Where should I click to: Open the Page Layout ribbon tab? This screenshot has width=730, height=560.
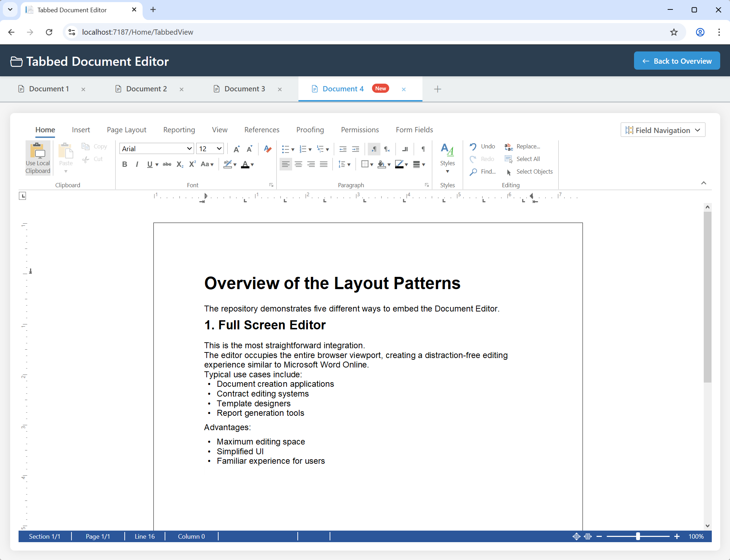126,129
